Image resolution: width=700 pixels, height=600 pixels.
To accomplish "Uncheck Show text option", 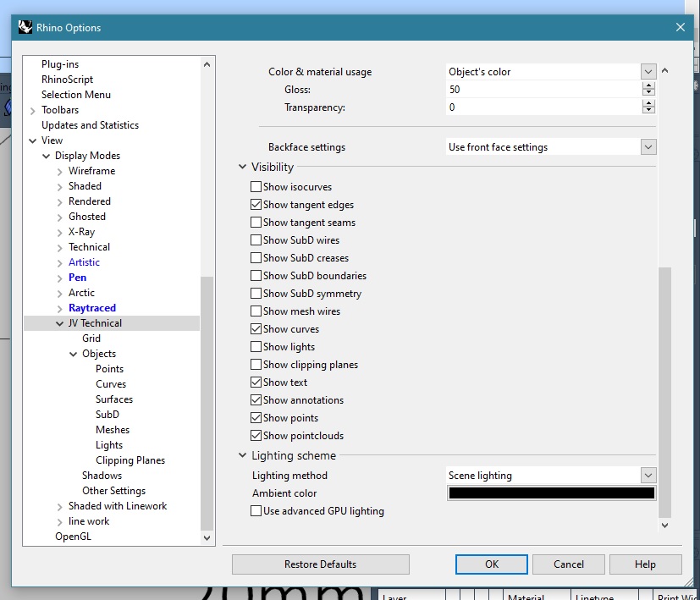I will click(x=256, y=383).
